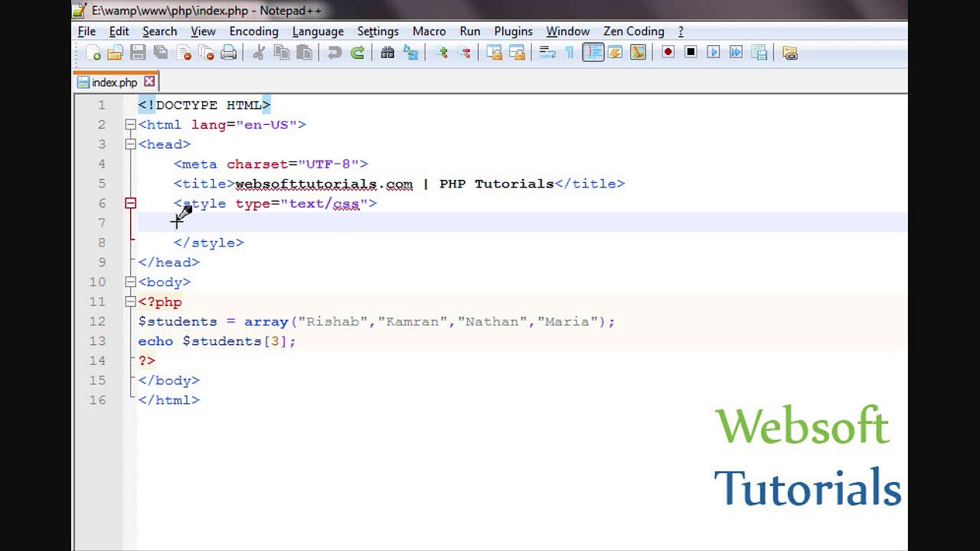Click the string "Kamran" in the array
The image size is (980, 551).
tap(413, 321)
